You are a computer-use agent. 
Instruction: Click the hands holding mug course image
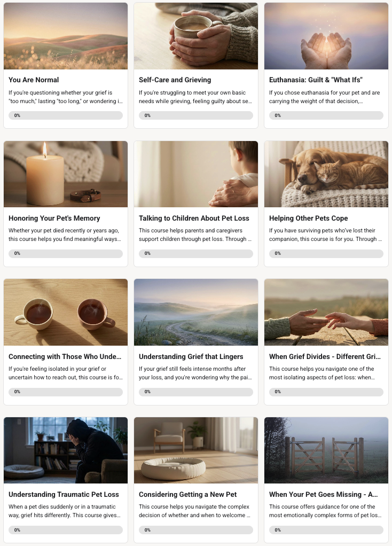(196, 36)
